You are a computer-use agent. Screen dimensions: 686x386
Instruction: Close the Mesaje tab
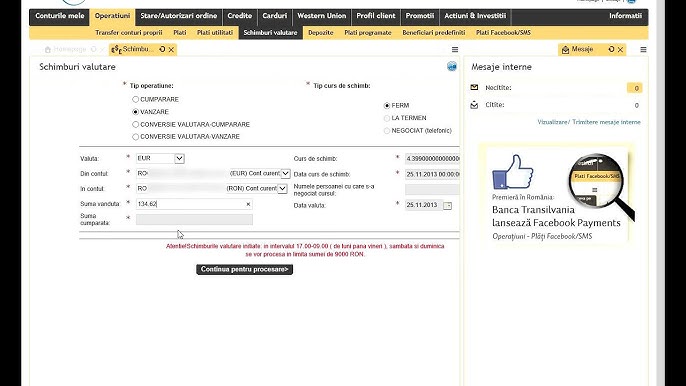coord(620,50)
